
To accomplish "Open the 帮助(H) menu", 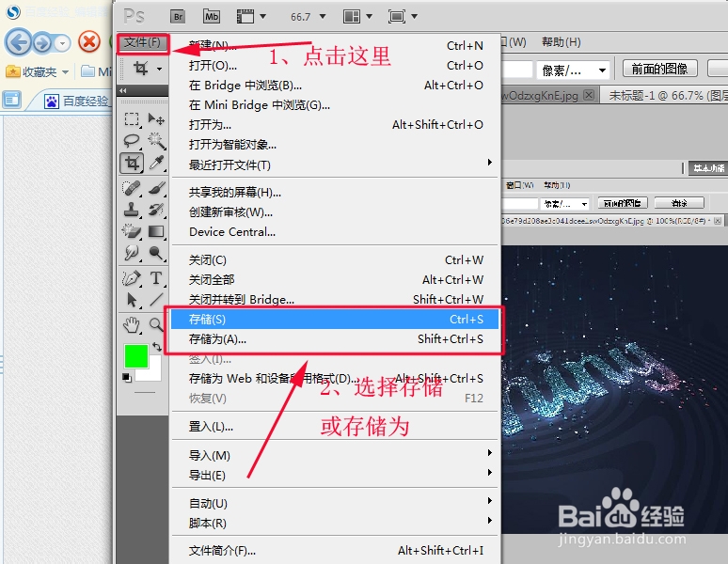I will [561, 42].
